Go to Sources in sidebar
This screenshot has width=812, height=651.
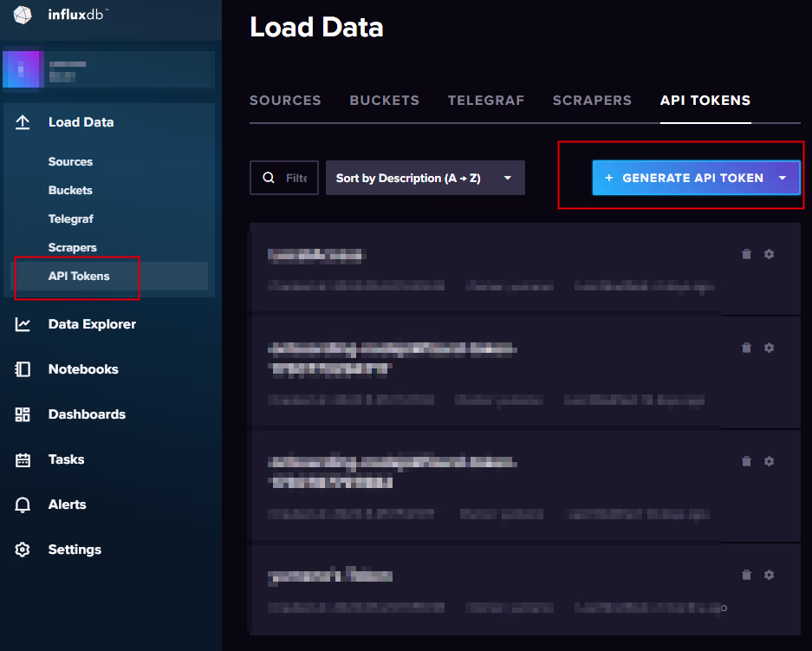(x=70, y=161)
